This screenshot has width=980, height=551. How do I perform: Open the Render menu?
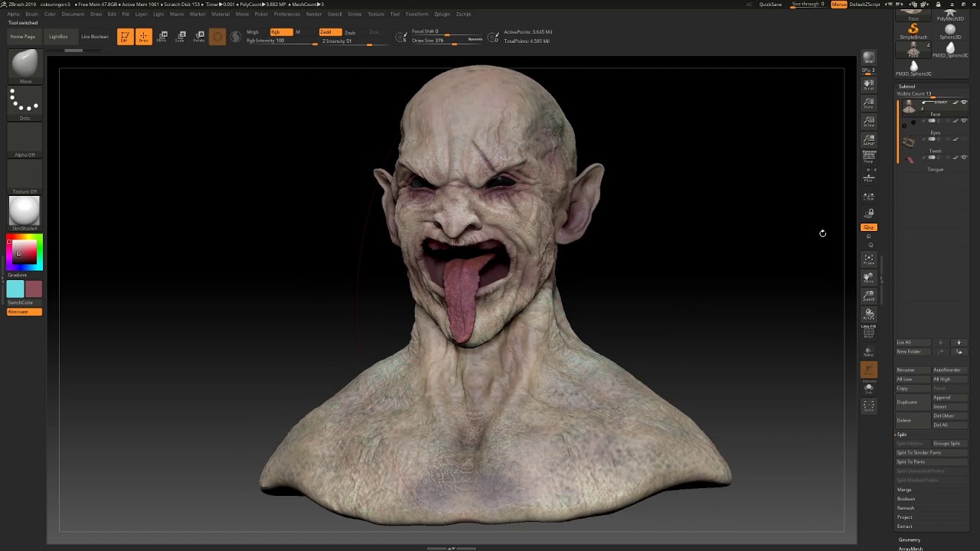click(x=314, y=14)
